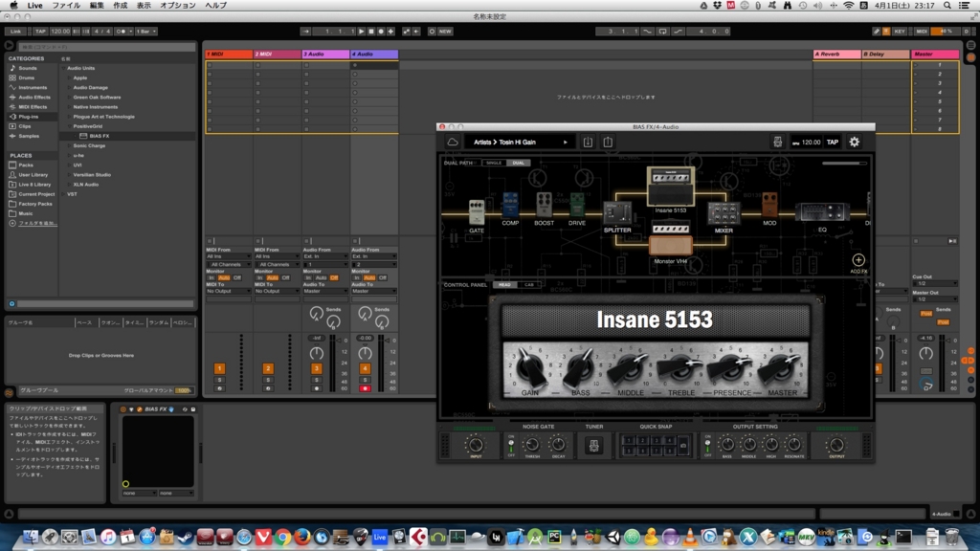This screenshot has width=980, height=551.
Task: Open the 編集 menu
Action: pyautogui.click(x=97, y=6)
